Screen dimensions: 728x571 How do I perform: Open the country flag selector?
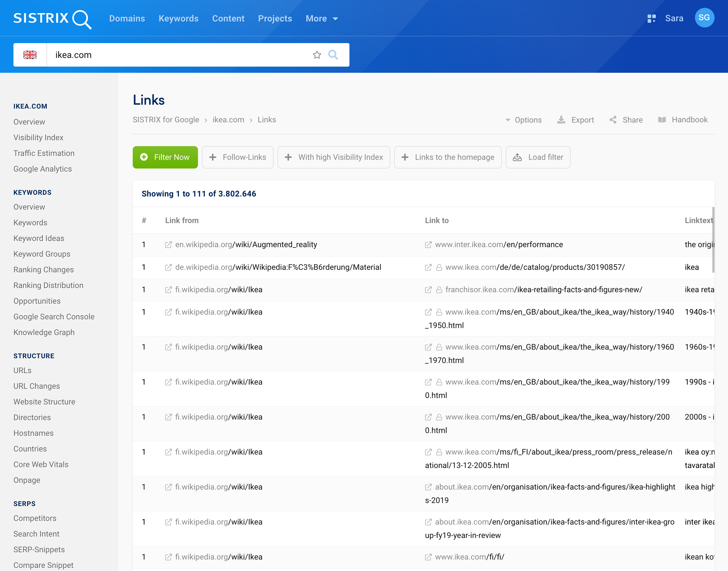point(30,55)
